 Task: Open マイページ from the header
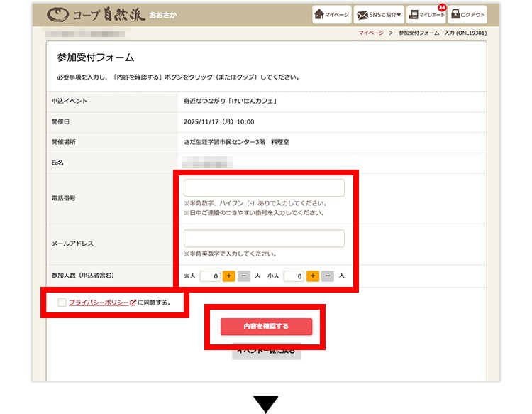click(x=332, y=14)
